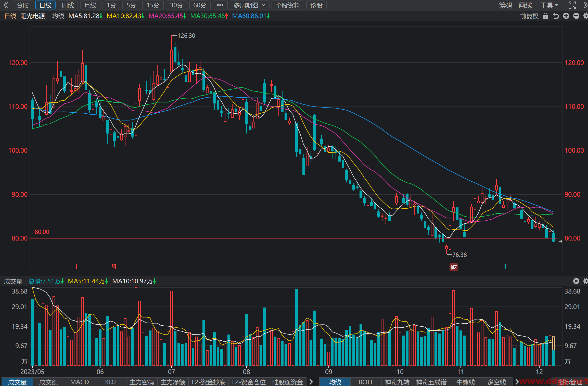Switch sub-chart to KDJ

tap(110, 382)
